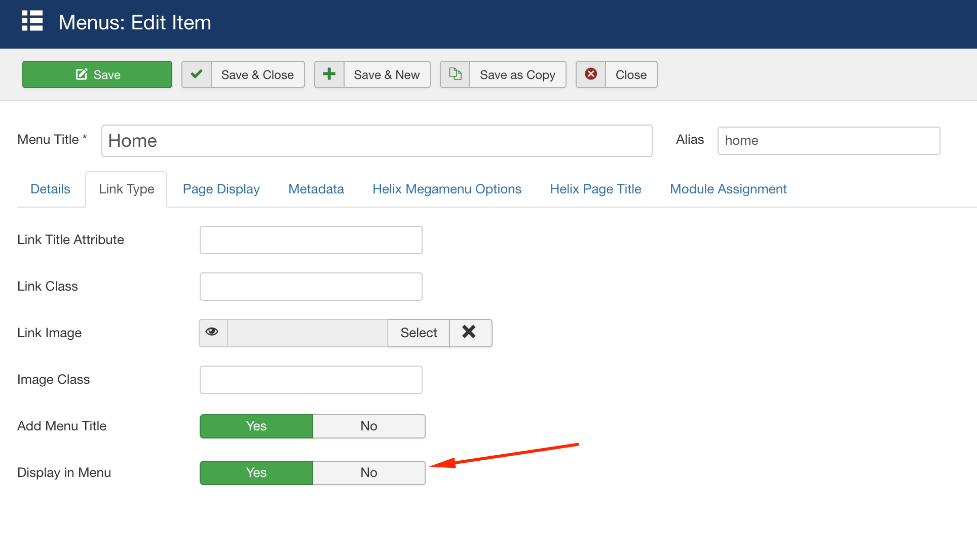Viewport: 977px width, 560px height.
Task: Clear Link Image with the X button
Action: pyautogui.click(x=469, y=332)
